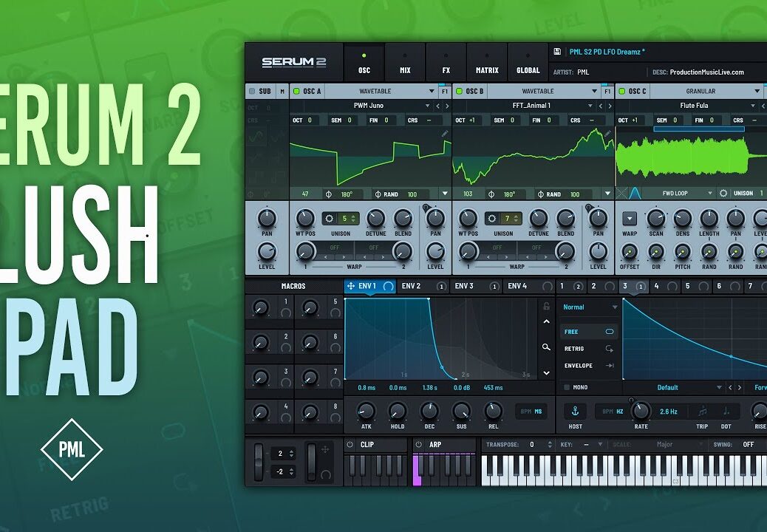Toggle the OSC A F1 filter routing button
This screenshot has width=767, height=532.
[x=444, y=91]
